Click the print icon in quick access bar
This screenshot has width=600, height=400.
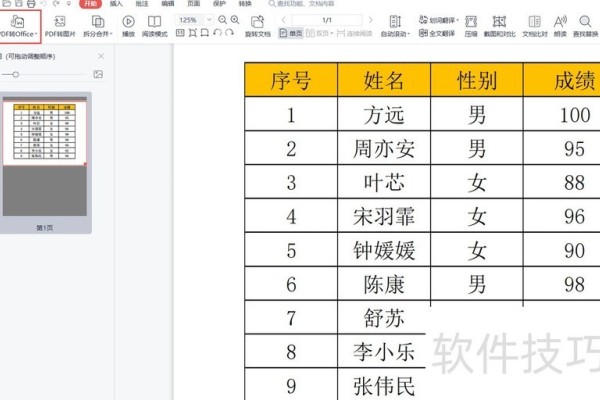point(31,4)
